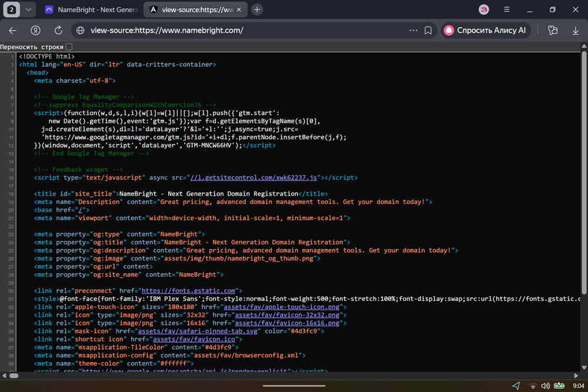
Task: Click the globe site info icon
Action: click(x=80, y=31)
